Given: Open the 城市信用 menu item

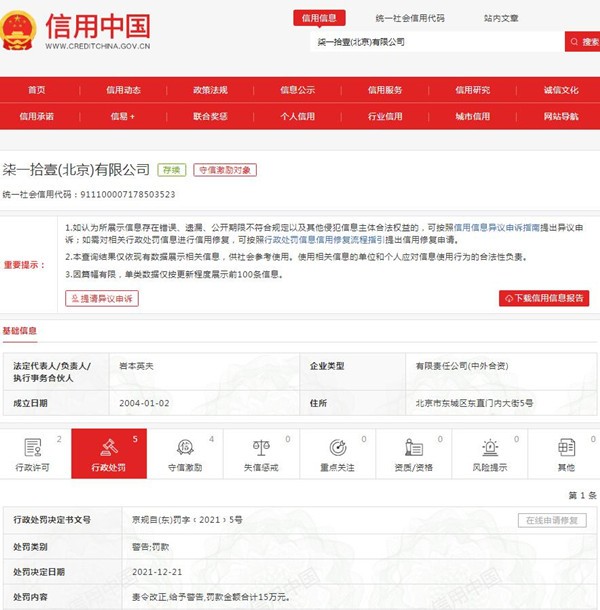Looking at the screenshot, I should pos(473,116).
